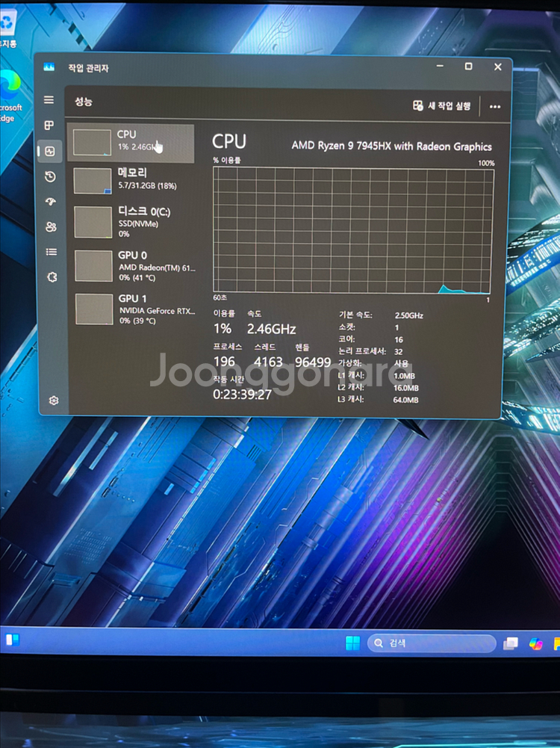Click the 96499 handles value

pyautogui.click(x=313, y=362)
